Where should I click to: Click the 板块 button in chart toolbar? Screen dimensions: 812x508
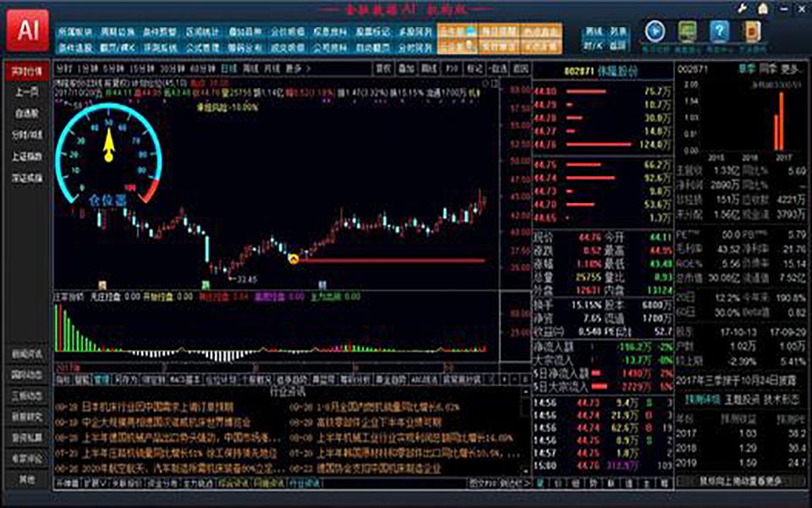(519, 71)
